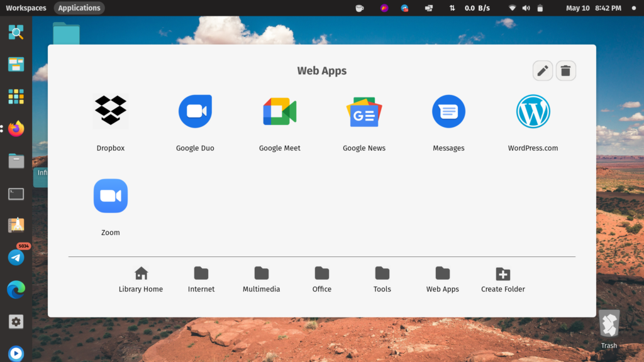Launch Terminal from the dock
This screenshot has width=644, height=362.
[x=16, y=194]
